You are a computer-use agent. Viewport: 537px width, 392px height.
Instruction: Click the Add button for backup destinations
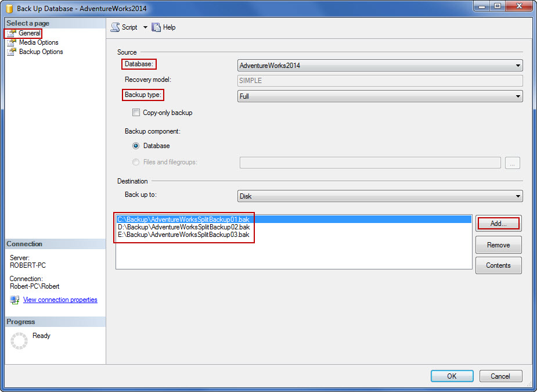coord(498,223)
